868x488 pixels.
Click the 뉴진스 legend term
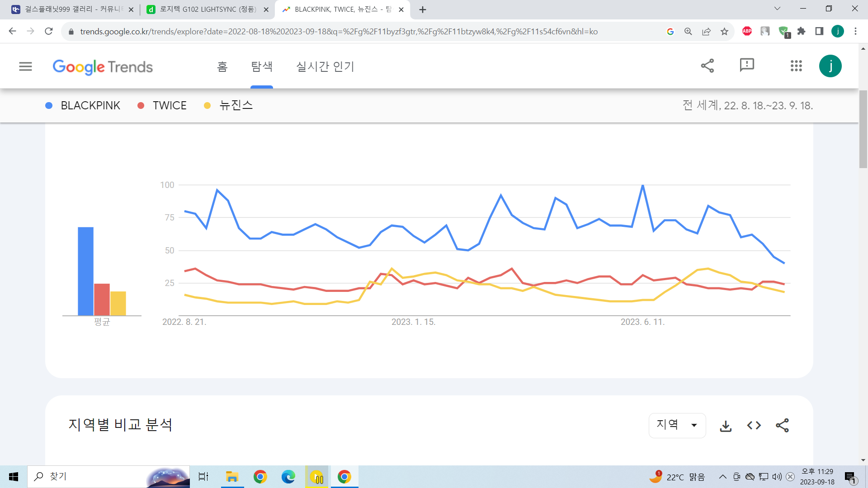[x=236, y=105]
